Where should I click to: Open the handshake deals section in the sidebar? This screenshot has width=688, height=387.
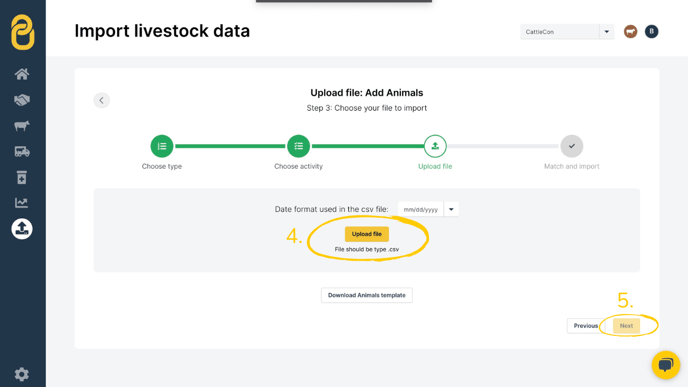(x=22, y=100)
